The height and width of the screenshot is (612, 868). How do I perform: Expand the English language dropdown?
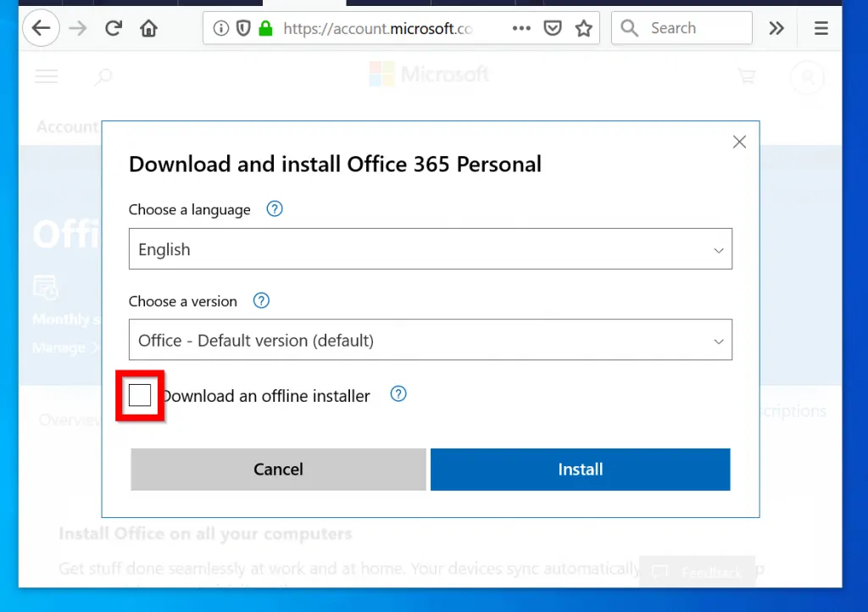coord(430,249)
